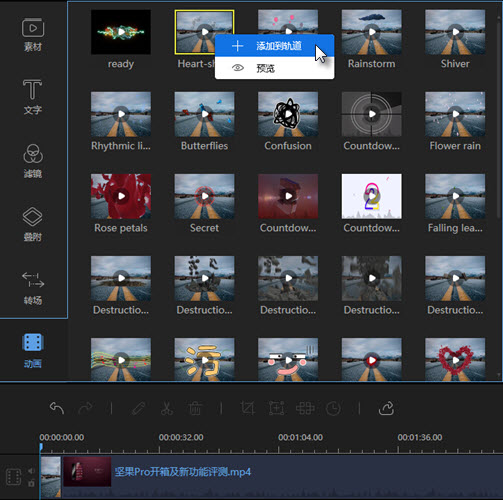503x500 pixels.
Task: Toggle the video track mute speaker icon
Action: tap(31, 471)
